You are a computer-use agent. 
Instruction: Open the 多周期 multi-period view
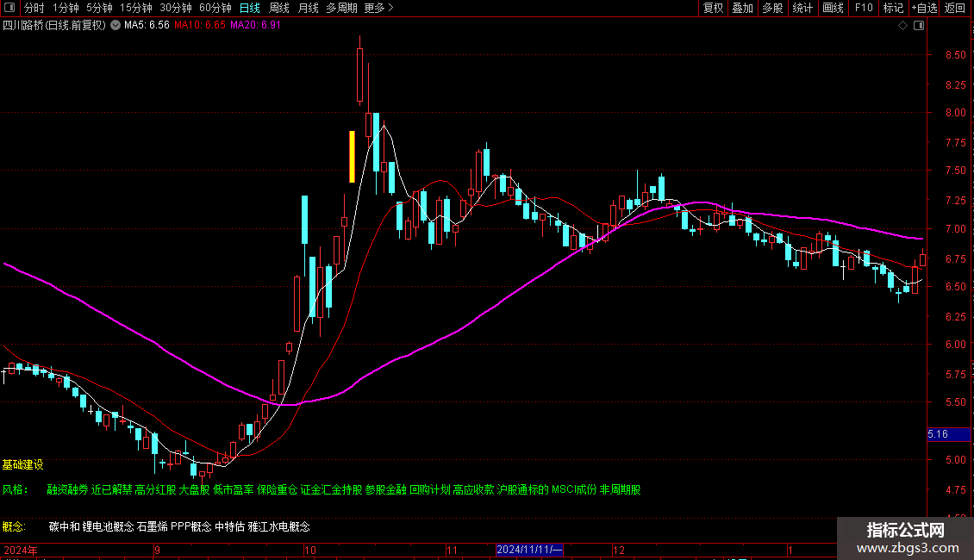pyautogui.click(x=341, y=8)
